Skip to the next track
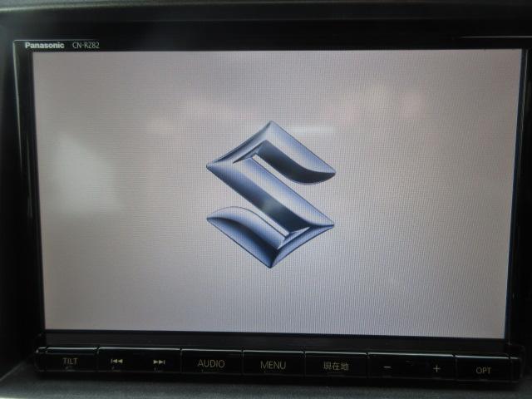Screen dimensions: 532x399 [x=159, y=362]
